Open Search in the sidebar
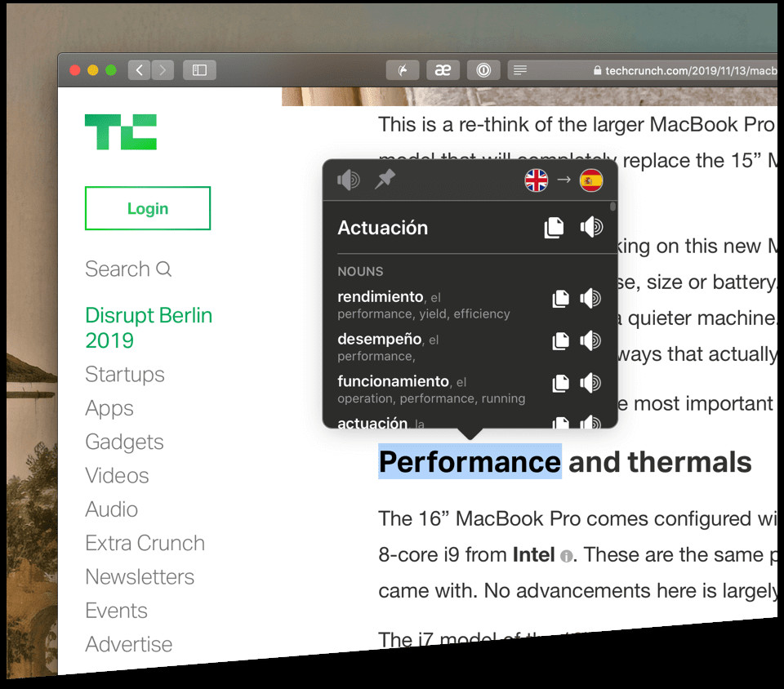Screen dimensions: 784x689 (x=128, y=269)
